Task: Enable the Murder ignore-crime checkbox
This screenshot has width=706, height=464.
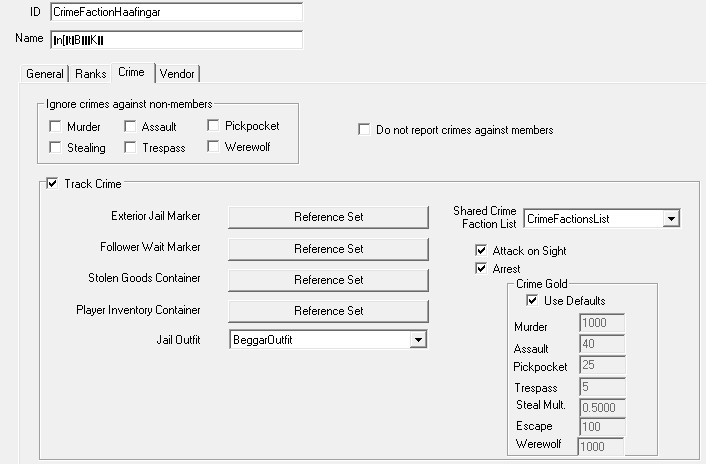Action: [x=55, y=127]
